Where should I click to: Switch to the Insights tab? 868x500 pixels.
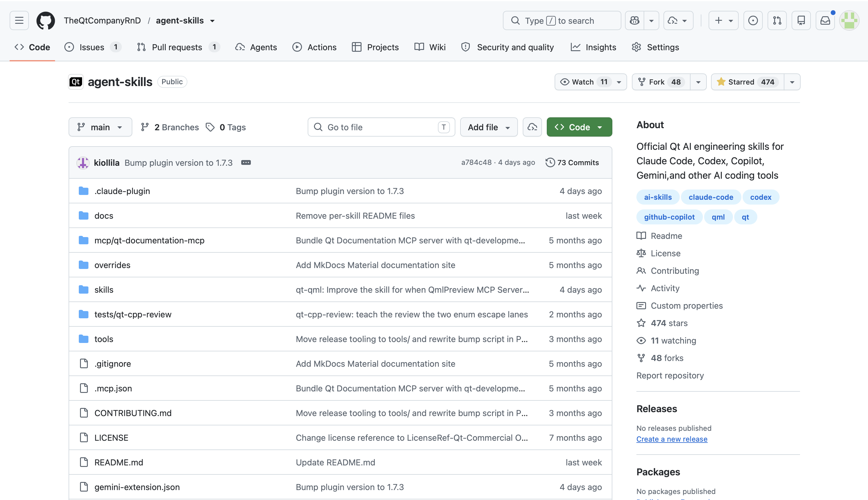(593, 47)
